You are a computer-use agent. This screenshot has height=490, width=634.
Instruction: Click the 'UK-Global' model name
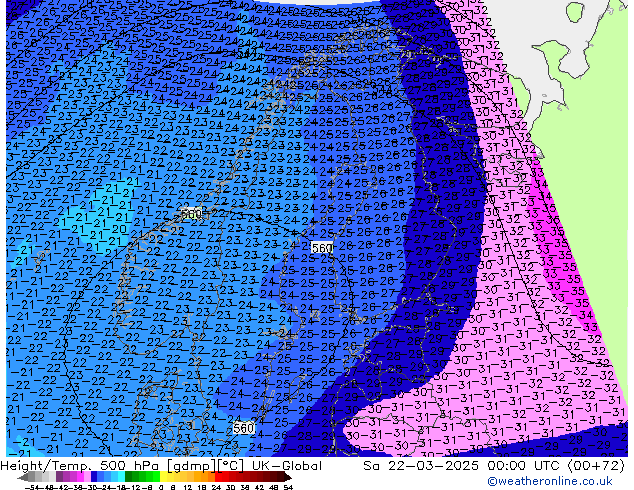pyautogui.click(x=287, y=466)
